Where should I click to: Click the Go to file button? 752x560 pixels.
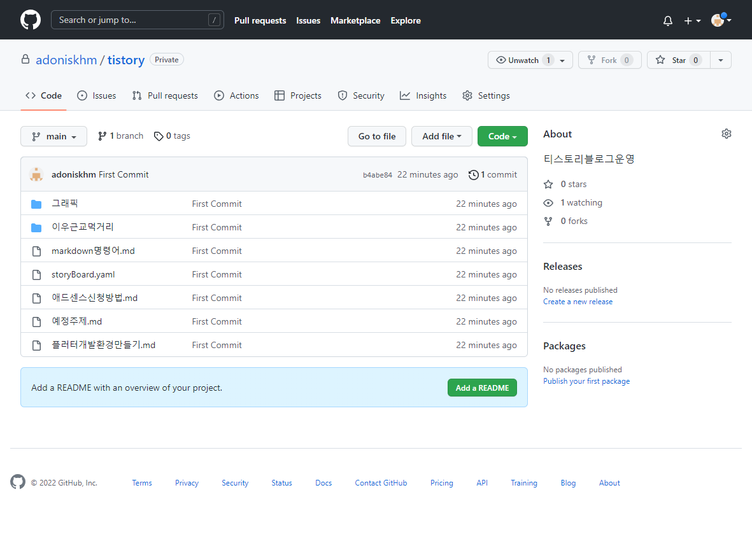pos(377,136)
